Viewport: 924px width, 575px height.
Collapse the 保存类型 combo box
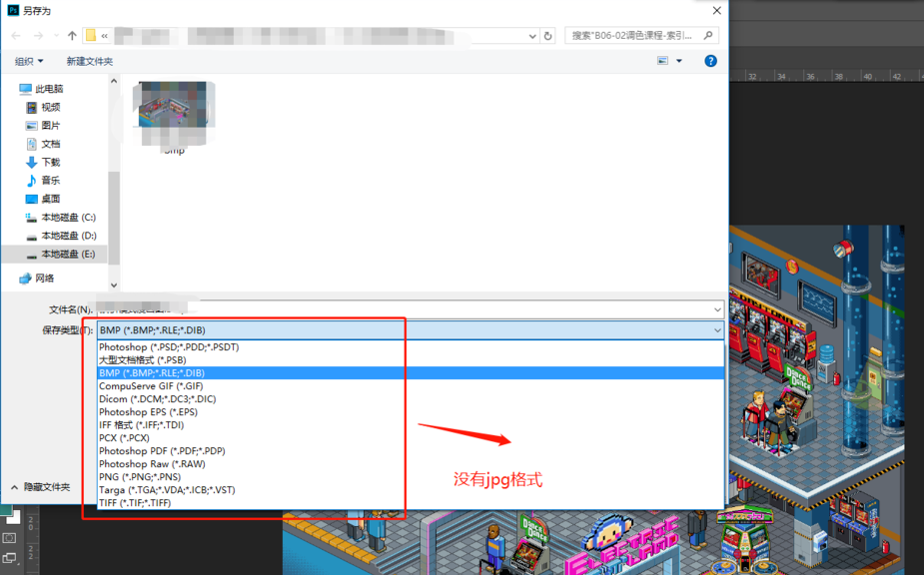click(x=717, y=330)
